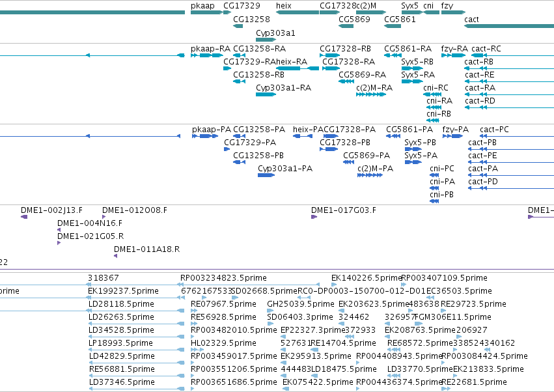Select protein CG17329-PA

pos(250,143)
